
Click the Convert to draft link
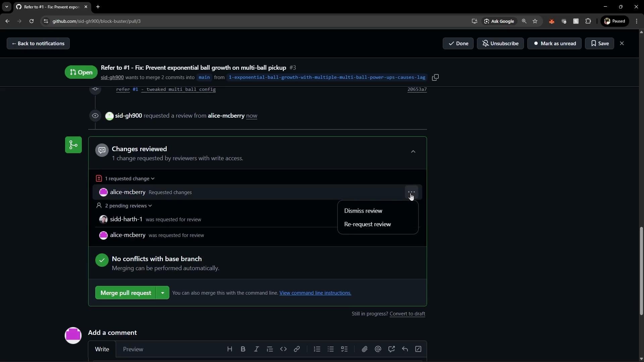click(408, 314)
